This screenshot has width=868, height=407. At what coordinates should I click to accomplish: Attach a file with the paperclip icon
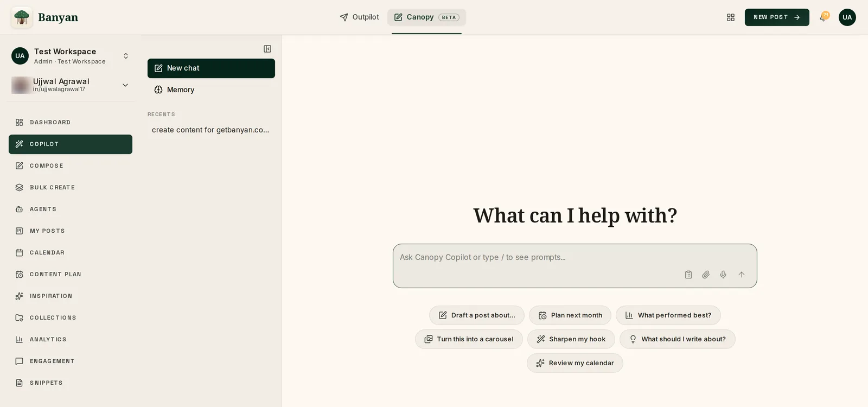(x=706, y=275)
